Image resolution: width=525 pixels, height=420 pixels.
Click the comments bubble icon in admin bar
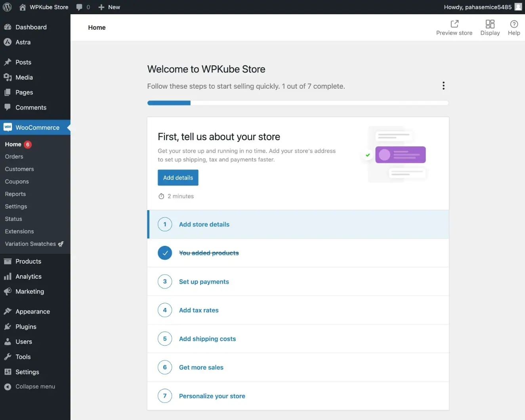79,7
